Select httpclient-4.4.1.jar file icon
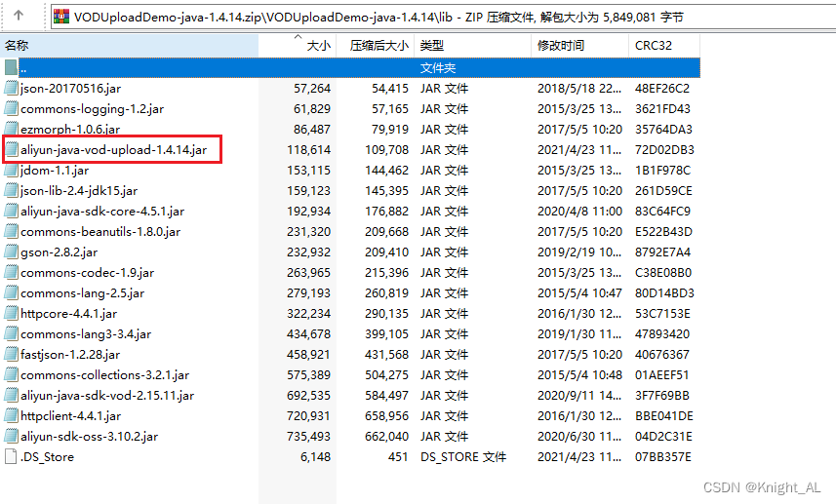This screenshot has height=504, width=836. (11, 415)
